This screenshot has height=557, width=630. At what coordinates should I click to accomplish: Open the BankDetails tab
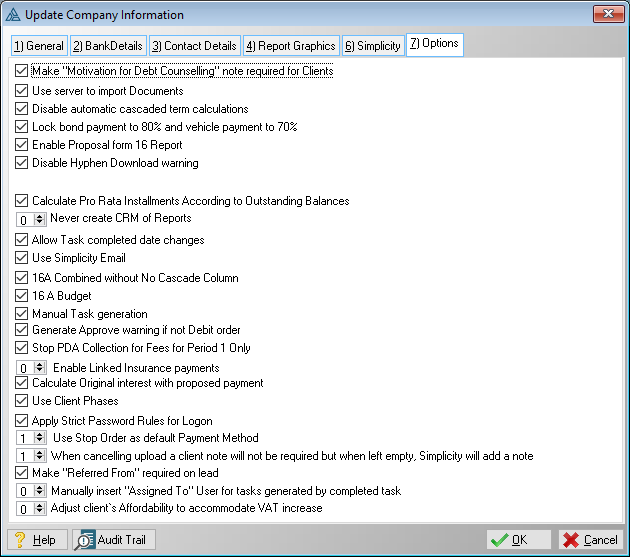(x=108, y=46)
